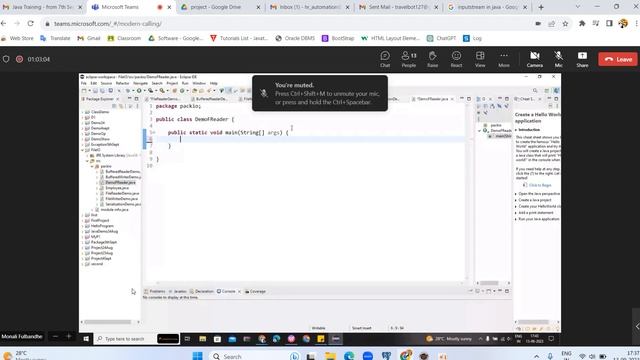Open the ChatGPT bookmark
Screen dimensions: 640x360
coord(441,38)
